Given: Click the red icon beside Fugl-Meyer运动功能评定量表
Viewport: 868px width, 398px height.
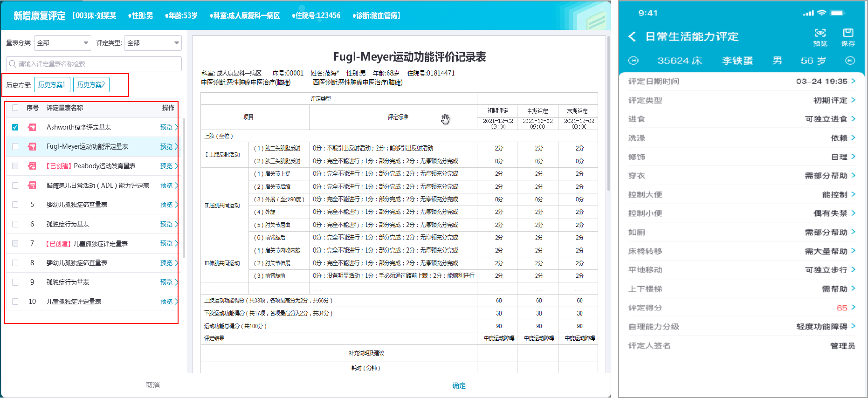Looking at the screenshot, I should pos(32,147).
